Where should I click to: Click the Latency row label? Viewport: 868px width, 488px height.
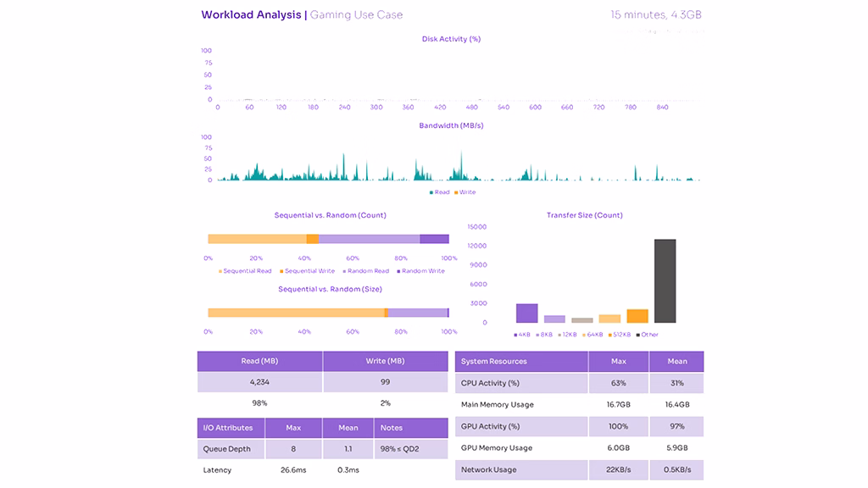click(x=217, y=470)
